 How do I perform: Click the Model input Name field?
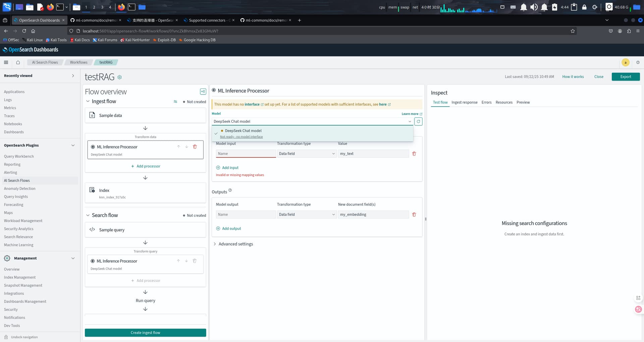click(246, 154)
